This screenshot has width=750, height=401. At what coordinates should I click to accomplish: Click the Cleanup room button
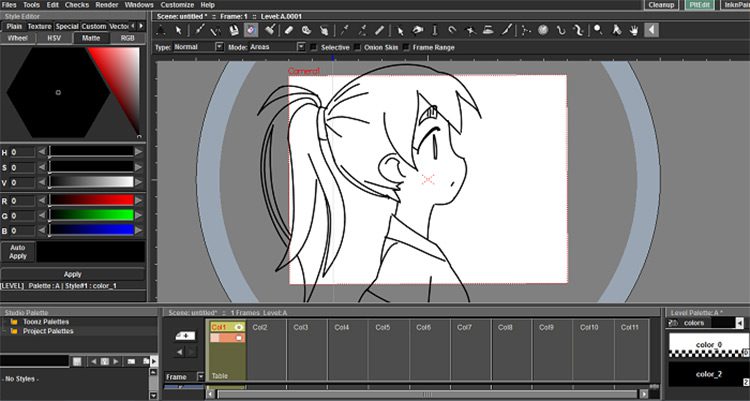click(x=660, y=5)
